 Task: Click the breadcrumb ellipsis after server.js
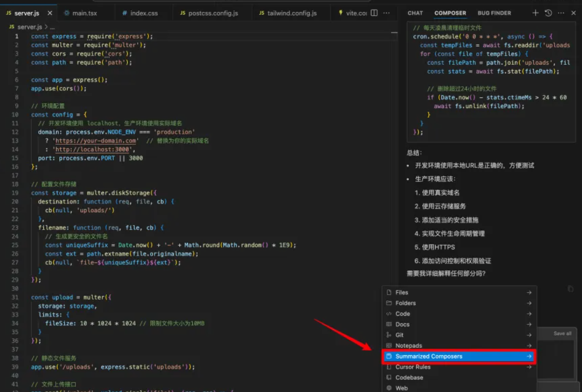click(x=52, y=27)
